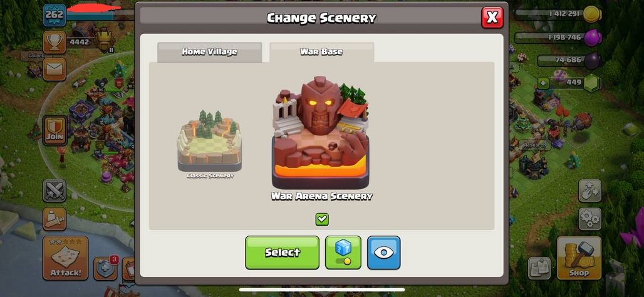Viewport: 644px width, 297px height.
Task: Open the crossed swords war icon
Action: [55, 190]
